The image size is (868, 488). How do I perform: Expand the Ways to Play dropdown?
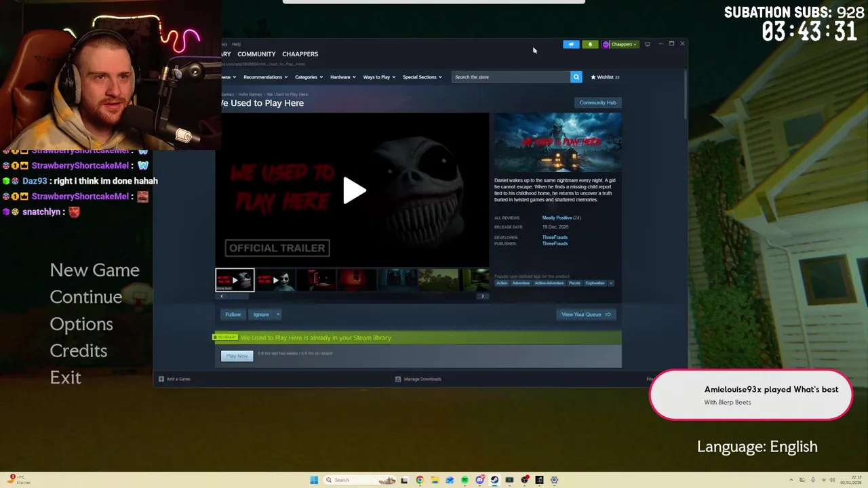click(x=379, y=77)
